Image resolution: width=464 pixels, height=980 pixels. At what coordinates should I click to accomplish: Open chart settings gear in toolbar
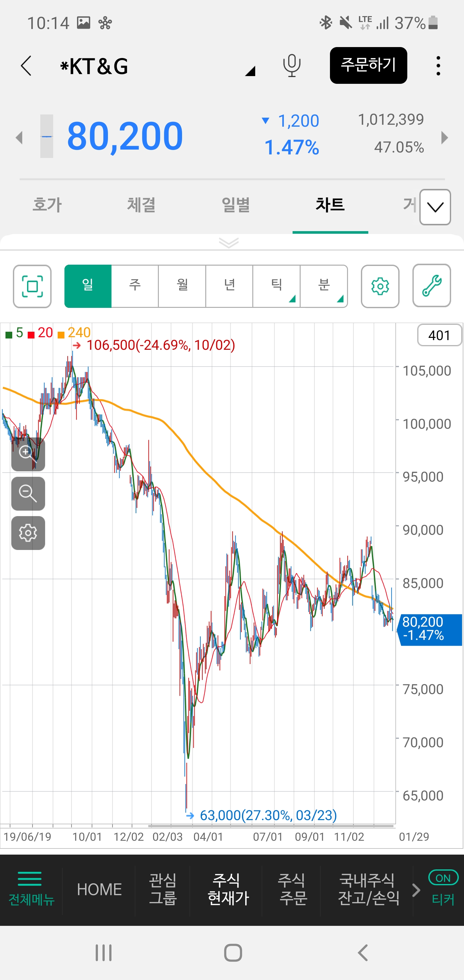(x=380, y=286)
